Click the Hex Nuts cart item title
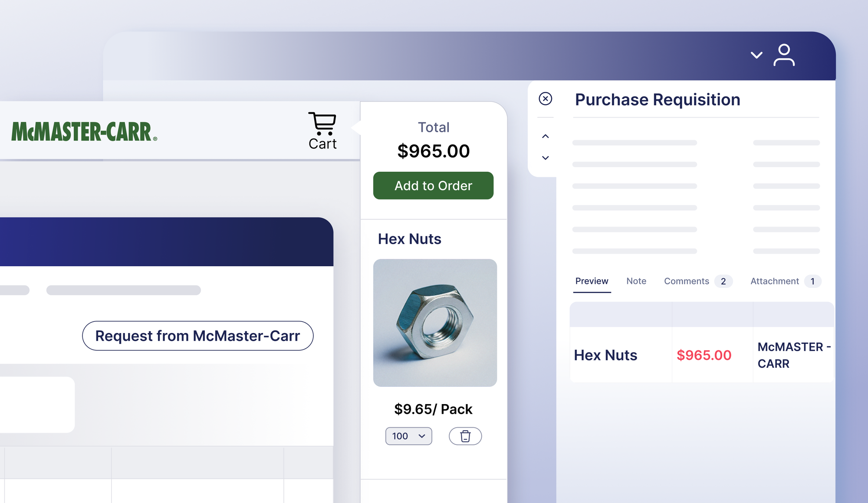 (409, 239)
